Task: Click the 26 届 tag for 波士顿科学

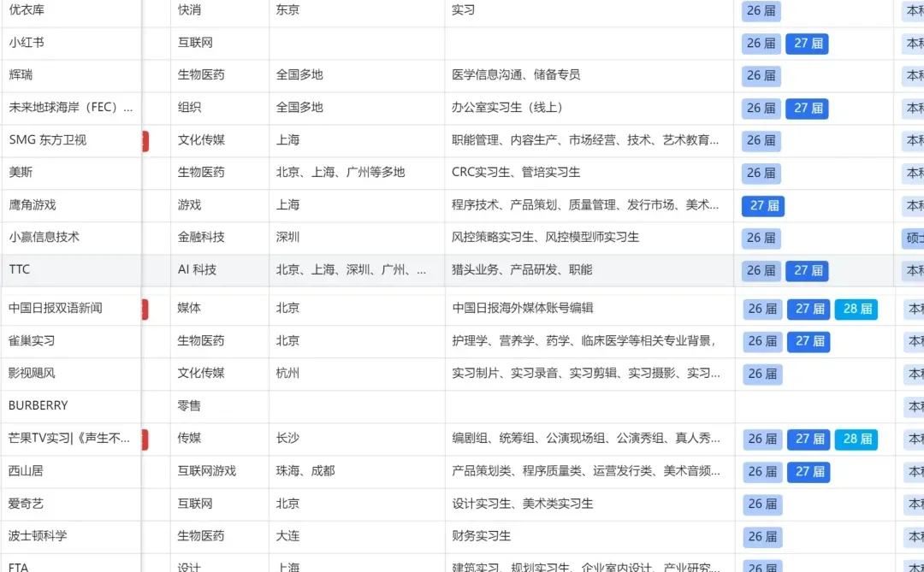Action: 762,537
